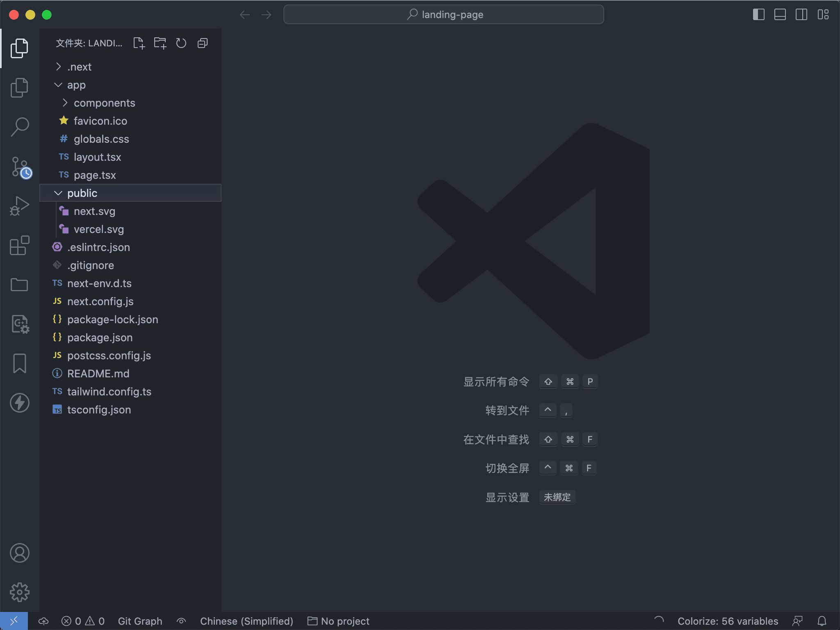Expand the .next folder

(130, 67)
